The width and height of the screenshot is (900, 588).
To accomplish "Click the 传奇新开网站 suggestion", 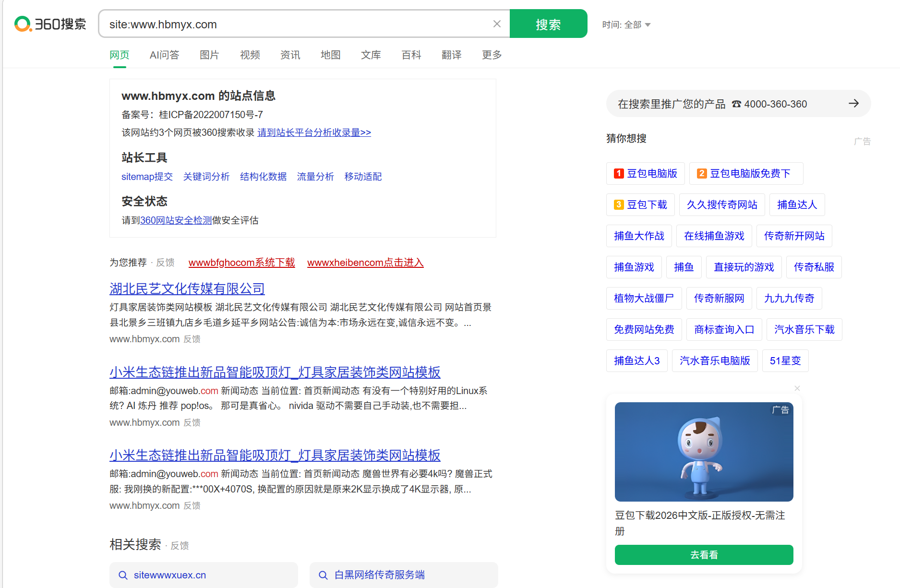I will tap(794, 236).
